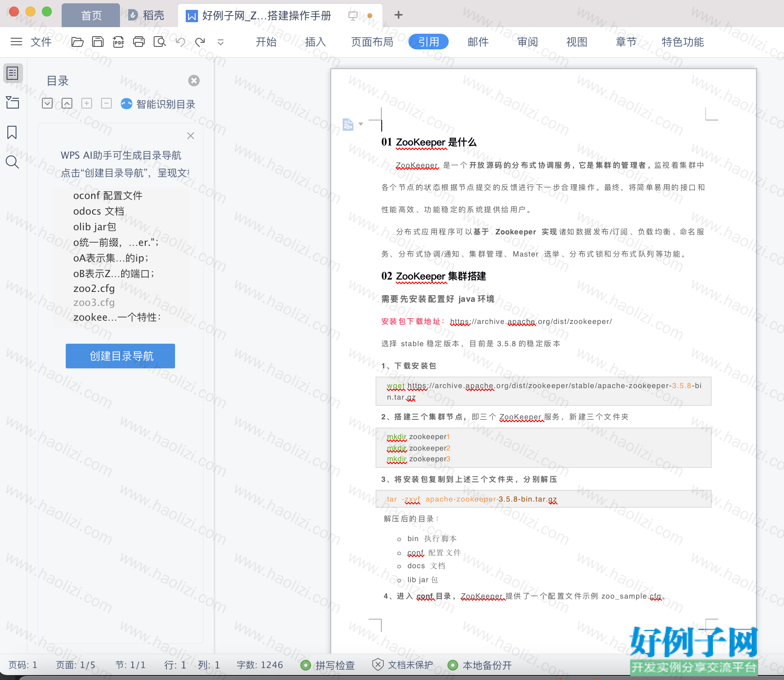
Task: Click 节: 1/1 in status bar
Action: [x=130, y=665]
